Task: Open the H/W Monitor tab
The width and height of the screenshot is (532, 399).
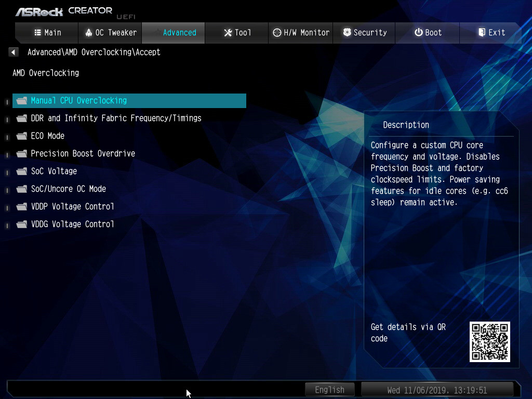Action: pos(301,32)
